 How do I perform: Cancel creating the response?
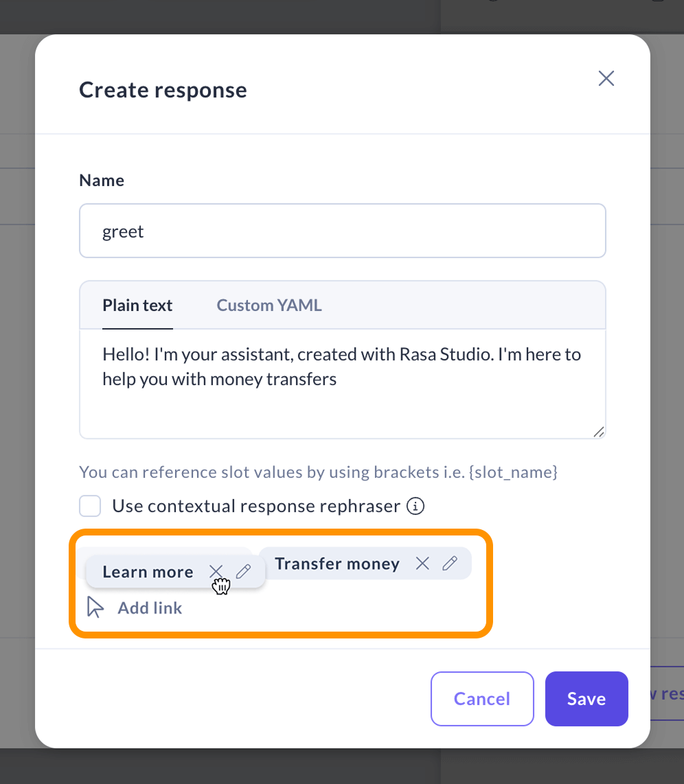(482, 699)
